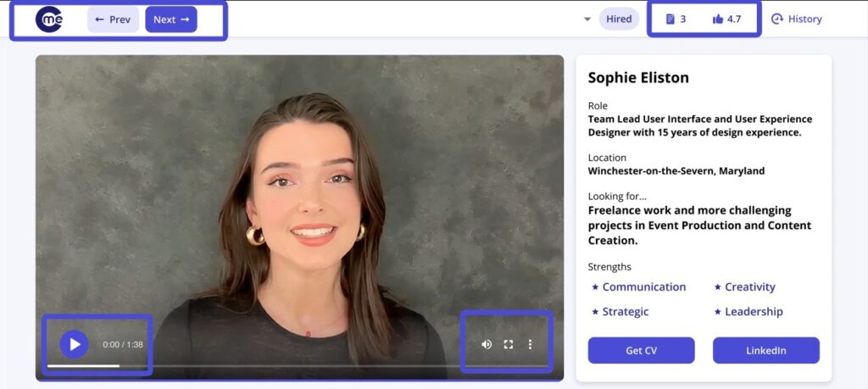Click the 0:00 / 1:38 time display
Screen dimensions: 868x389
click(123, 344)
